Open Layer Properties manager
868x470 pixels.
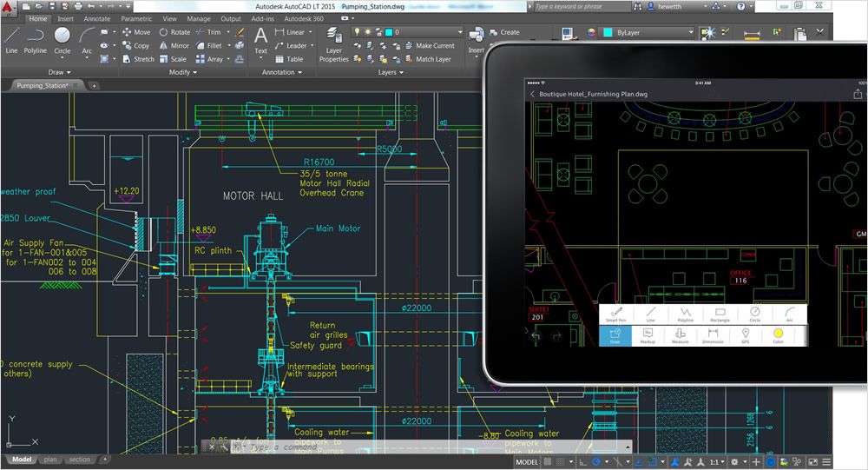[334, 45]
